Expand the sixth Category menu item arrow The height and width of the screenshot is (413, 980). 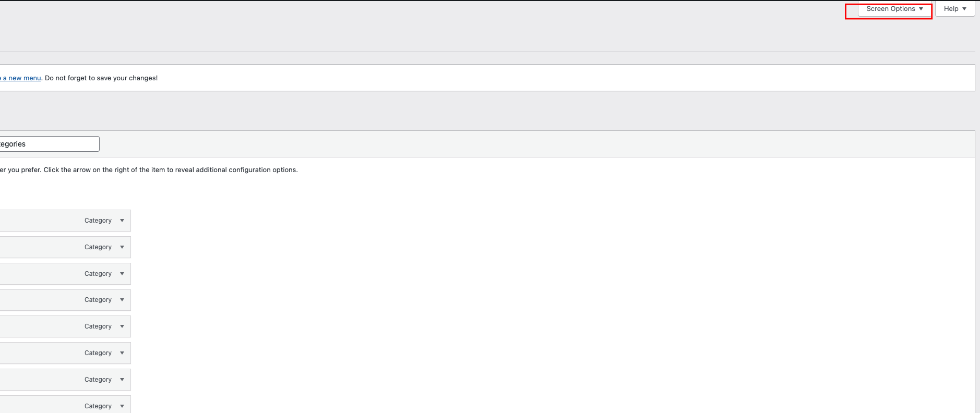pyautogui.click(x=122, y=353)
